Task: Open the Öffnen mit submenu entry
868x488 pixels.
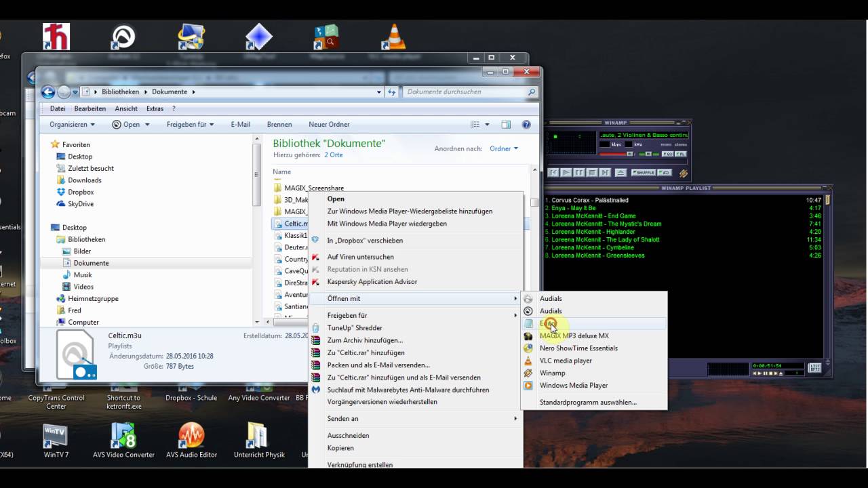Action: tap(415, 298)
